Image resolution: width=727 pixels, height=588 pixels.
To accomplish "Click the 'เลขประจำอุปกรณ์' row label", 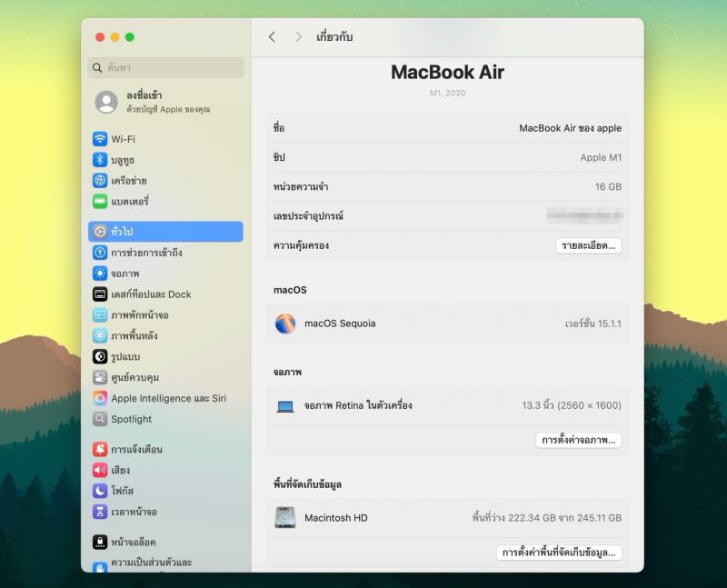I will 308,215.
